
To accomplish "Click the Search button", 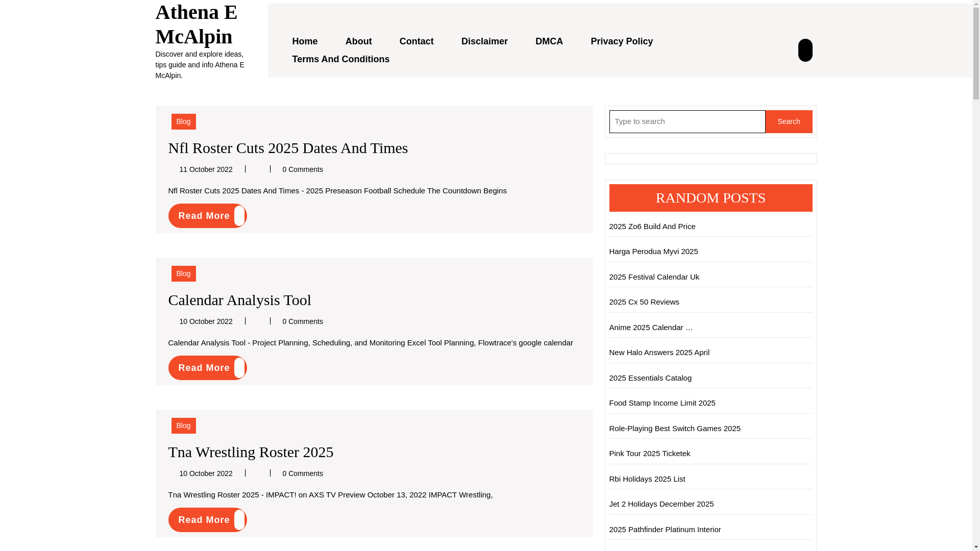I will click(789, 121).
